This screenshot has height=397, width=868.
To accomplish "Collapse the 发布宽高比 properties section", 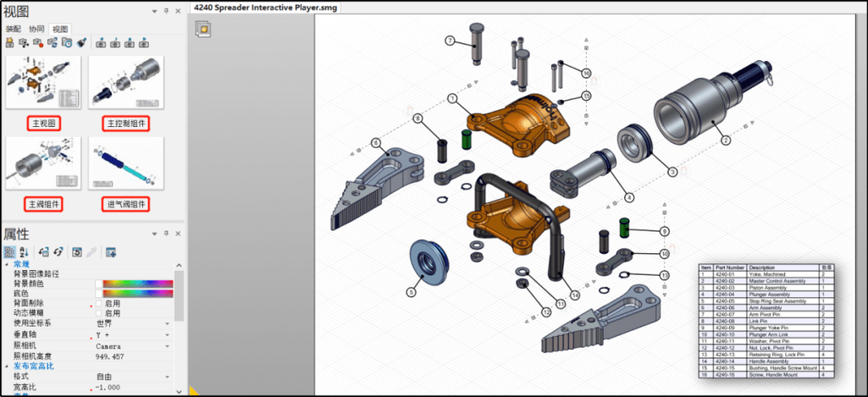I will click(7, 367).
